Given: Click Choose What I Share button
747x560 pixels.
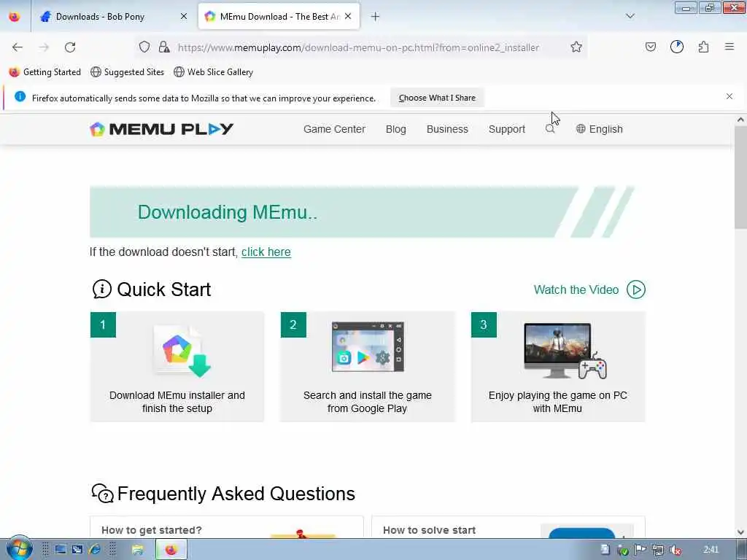Looking at the screenshot, I should click(437, 98).
